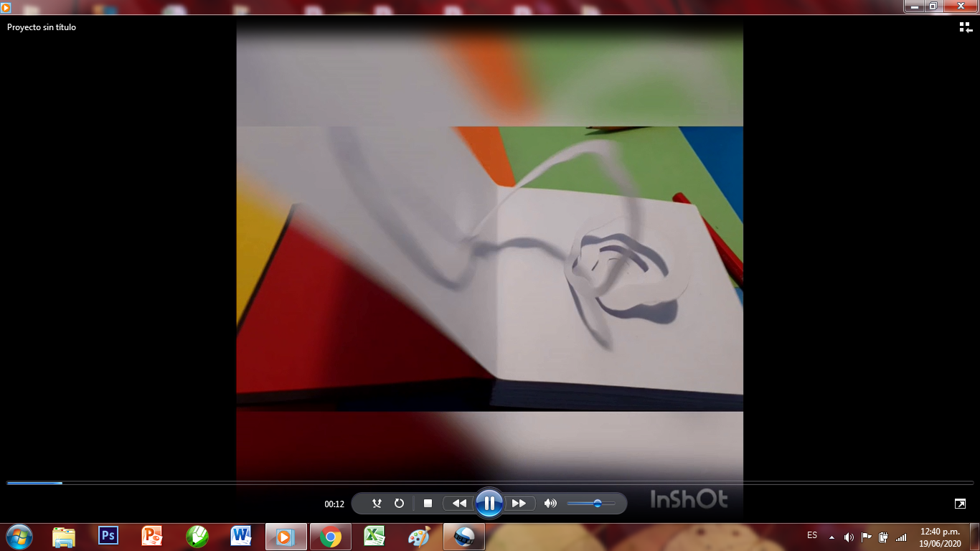Image resolution: width=980 pixels, height=551 pixels.
Task: Check the power plug battery status
Action: tap(883, 537)
